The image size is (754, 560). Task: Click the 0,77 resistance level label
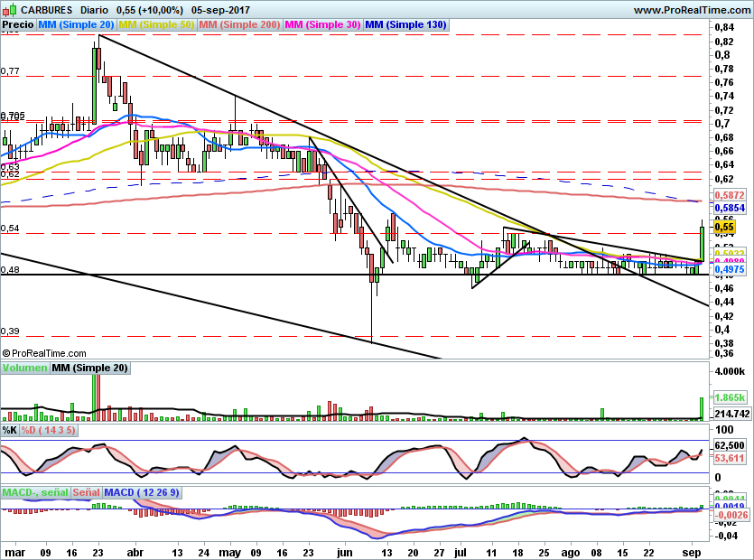click(x=10, y=71)
